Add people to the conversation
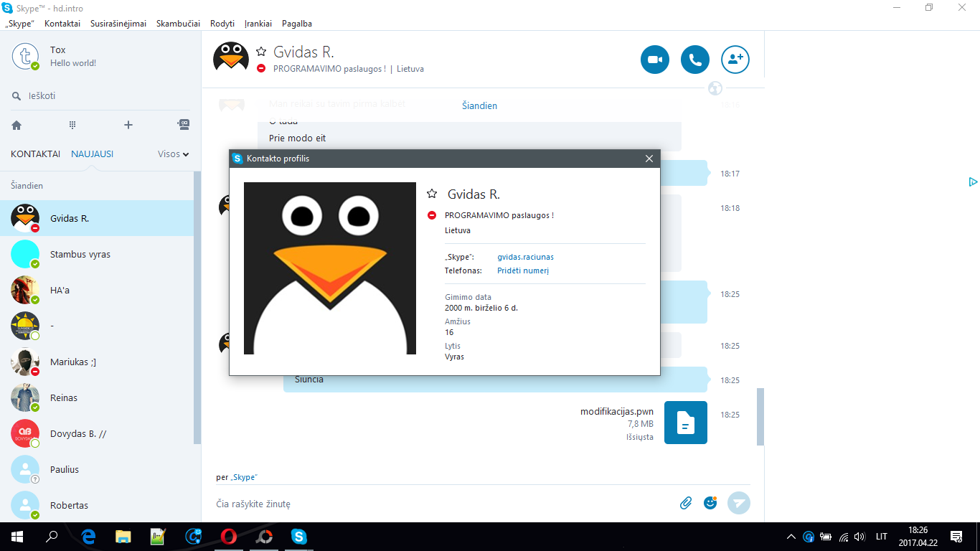Screen dimensions: 980x551 (735, 60)
